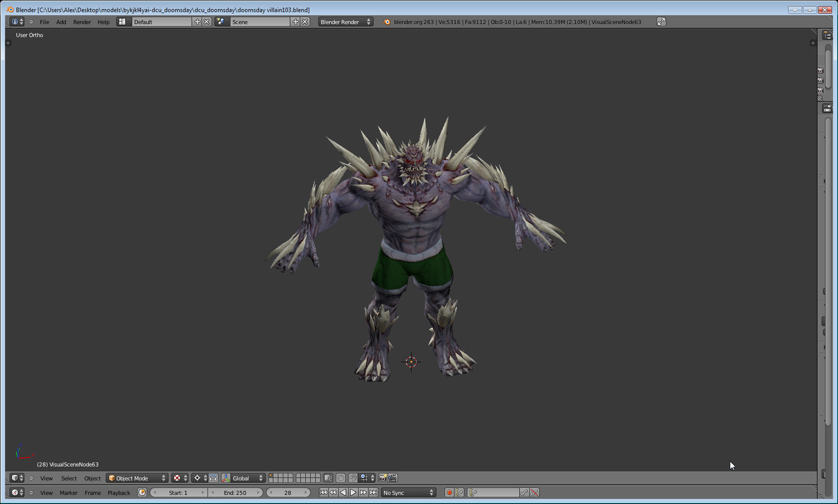838x504 pixels.
Task: Play the animation forward
Action: (x=353, y=493)
